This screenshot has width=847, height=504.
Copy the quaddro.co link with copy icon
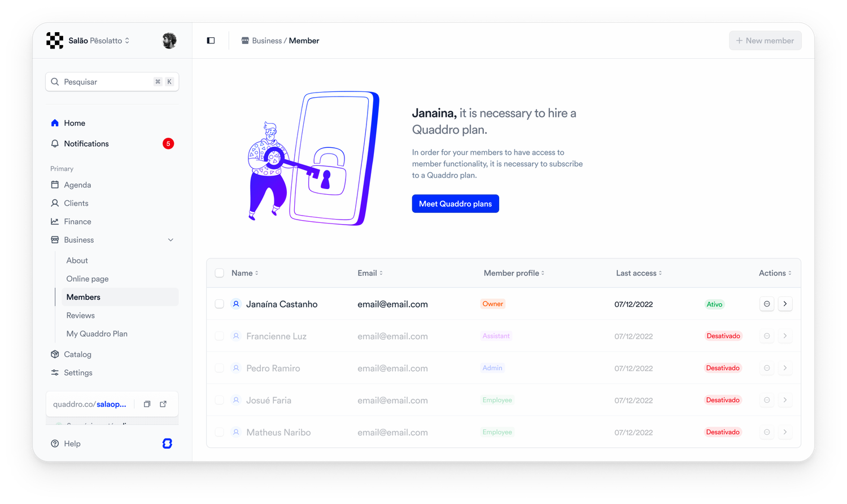(147, 404)
